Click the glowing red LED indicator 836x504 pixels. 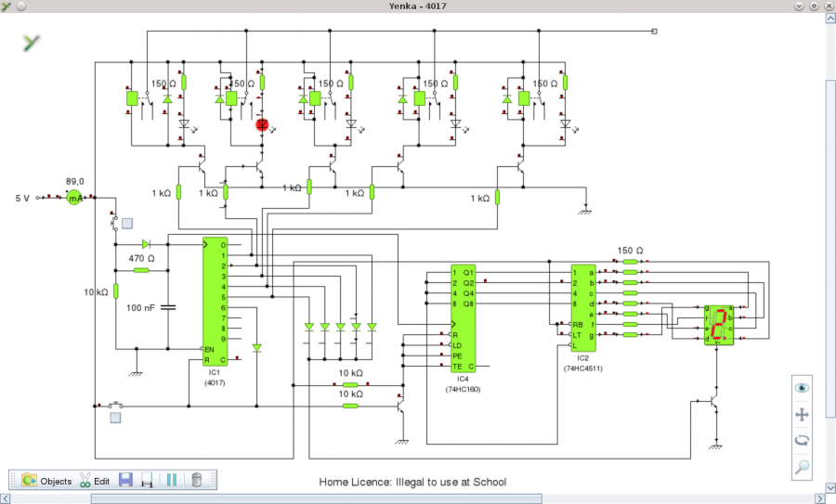262,123
